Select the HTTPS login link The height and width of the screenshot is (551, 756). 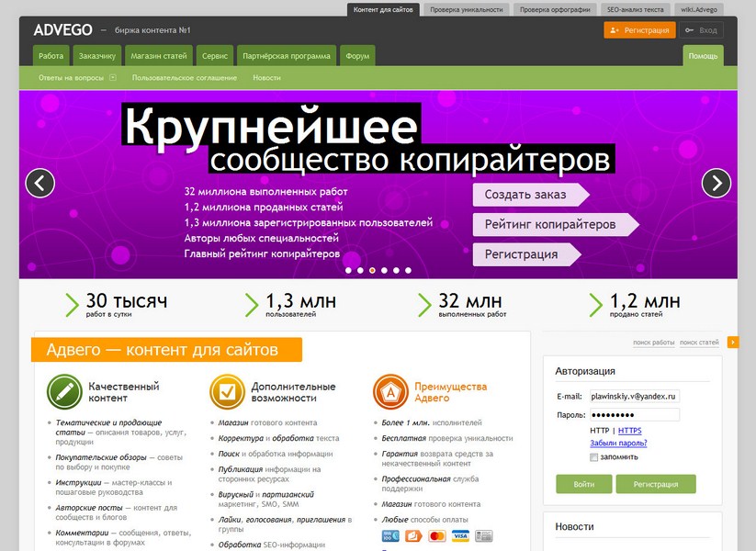pos(629,431)
